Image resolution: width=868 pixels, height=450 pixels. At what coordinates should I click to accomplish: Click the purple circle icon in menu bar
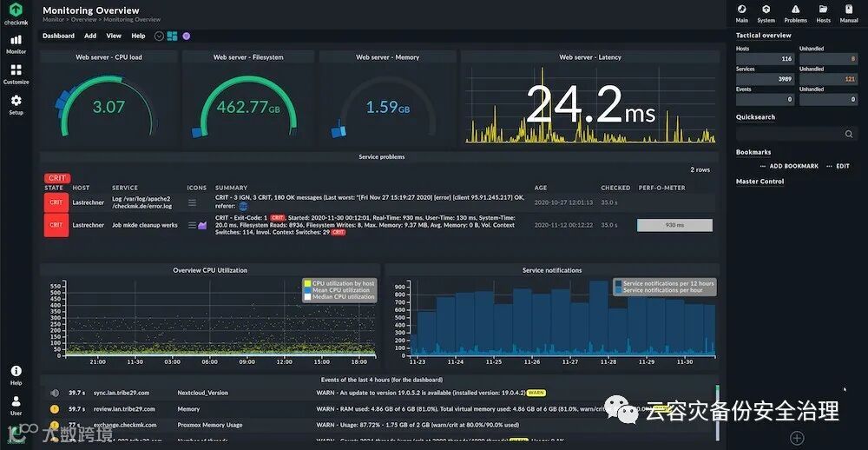coord(186,36)
